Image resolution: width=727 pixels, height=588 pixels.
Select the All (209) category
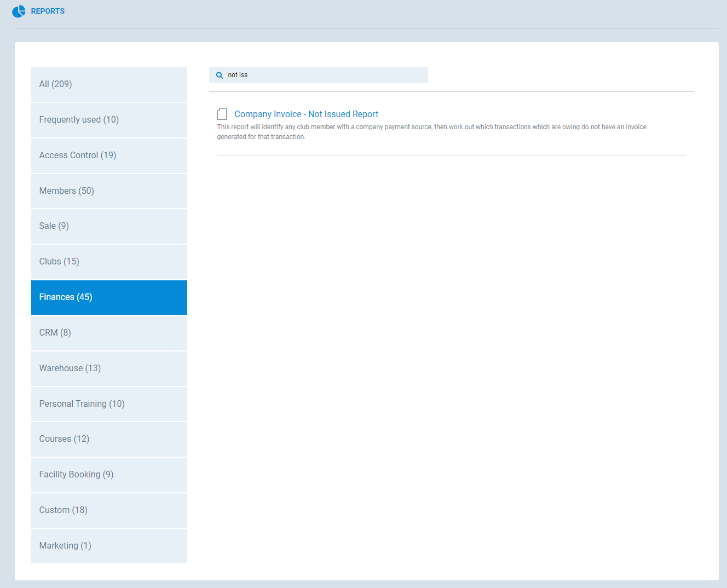tap(109, 84)
